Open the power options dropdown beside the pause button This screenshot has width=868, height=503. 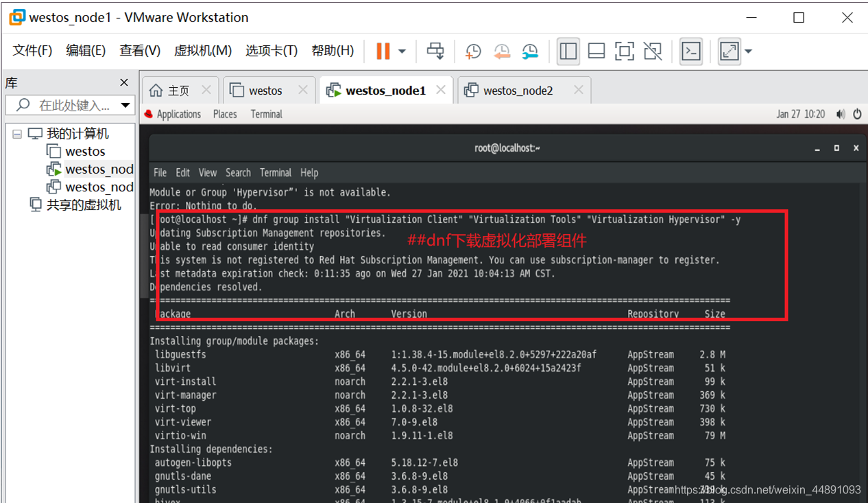(x=402, y=51)
